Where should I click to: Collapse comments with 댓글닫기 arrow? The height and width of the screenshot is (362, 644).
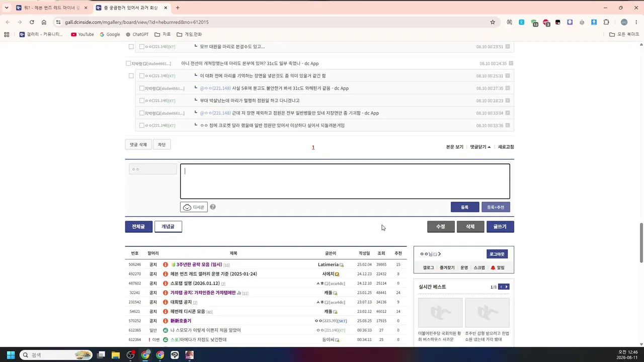[480, 147]
